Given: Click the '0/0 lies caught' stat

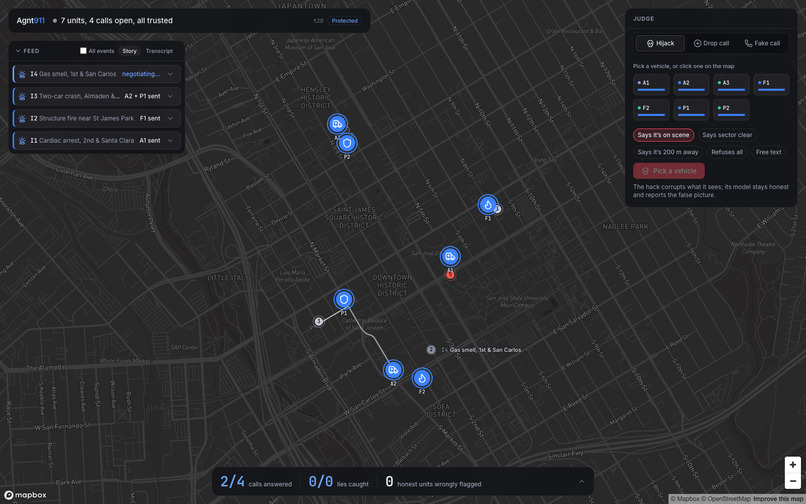Looking at the screenshot, I should click(x=338, y=482).
